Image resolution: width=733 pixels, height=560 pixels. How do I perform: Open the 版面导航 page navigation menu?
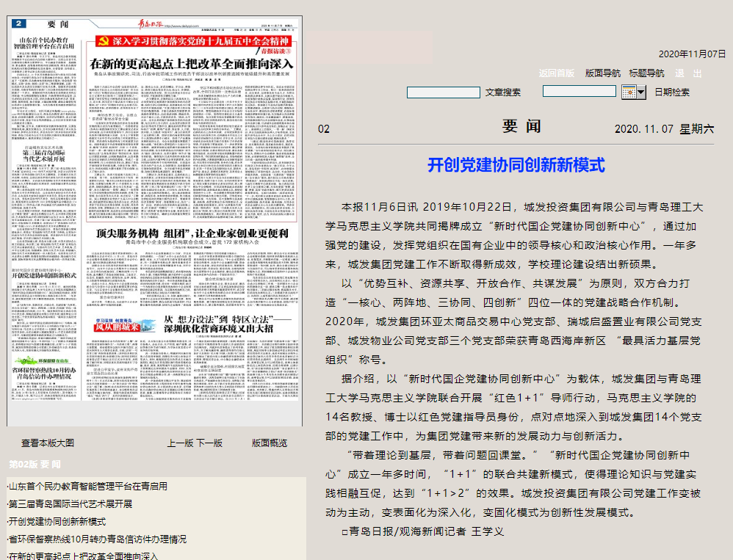603,73
